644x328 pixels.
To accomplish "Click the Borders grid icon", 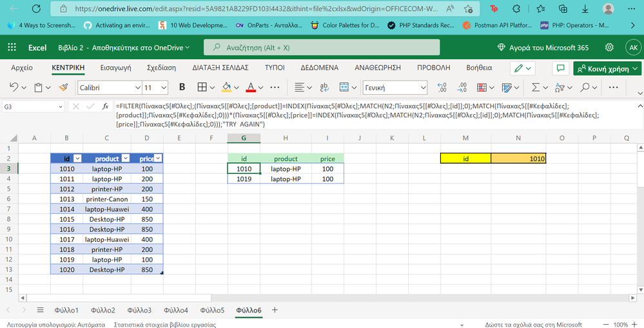I will coord(202,87).
